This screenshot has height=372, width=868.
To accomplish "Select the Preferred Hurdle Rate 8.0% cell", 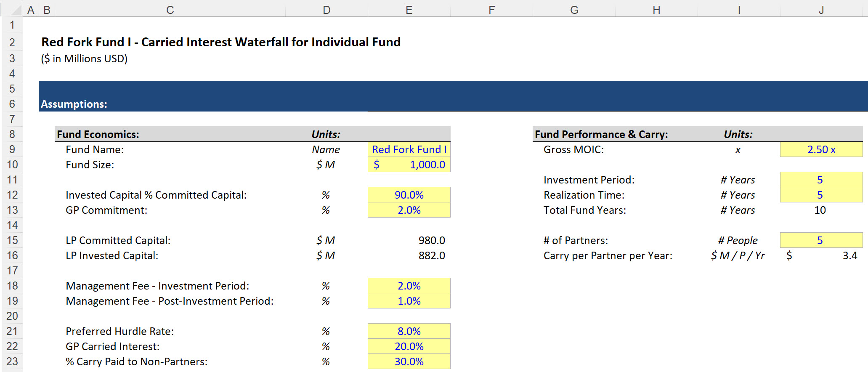I will (x=409, y=331).
